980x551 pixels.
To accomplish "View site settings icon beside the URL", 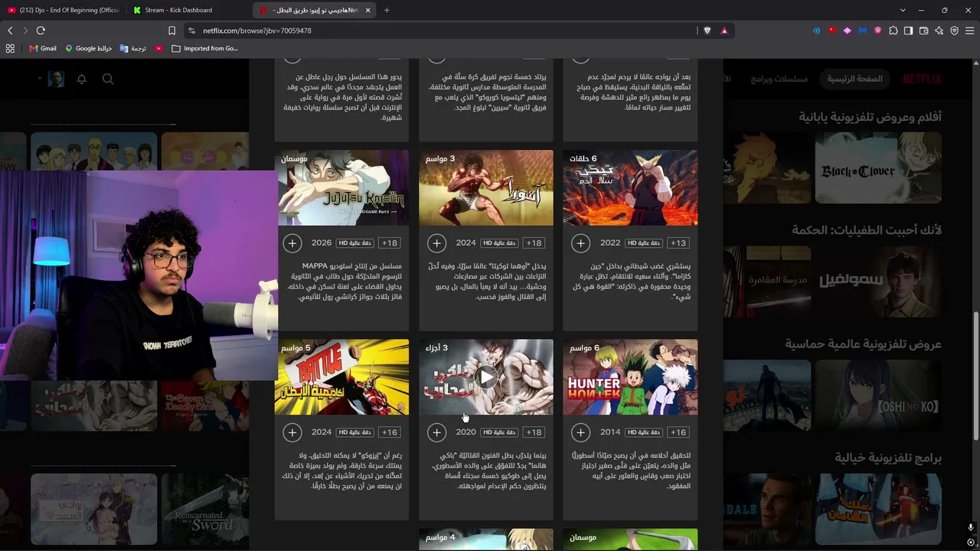I will tap(191, 31).
